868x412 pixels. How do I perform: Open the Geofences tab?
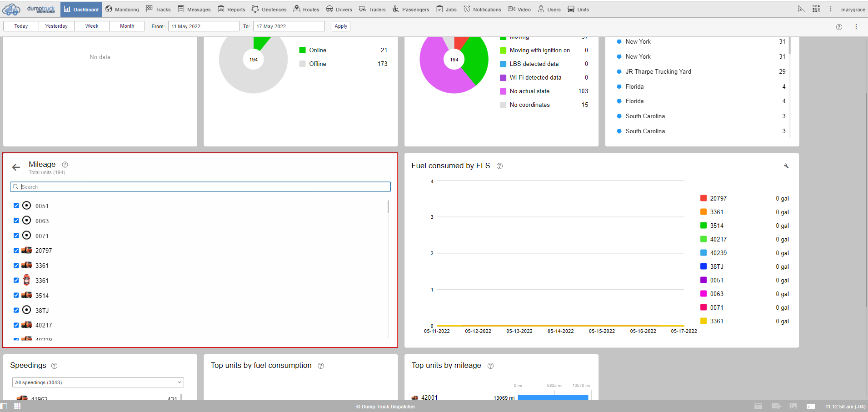coord(269,10)
